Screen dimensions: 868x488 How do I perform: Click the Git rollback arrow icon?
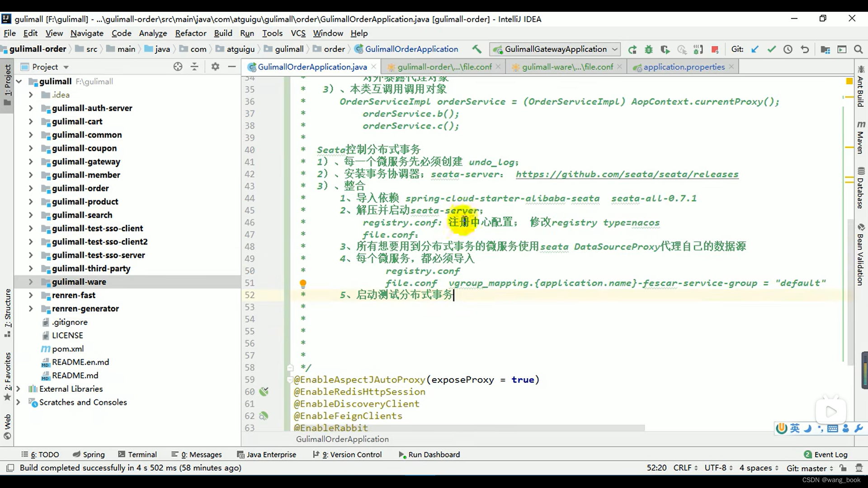tap(805, 49)
